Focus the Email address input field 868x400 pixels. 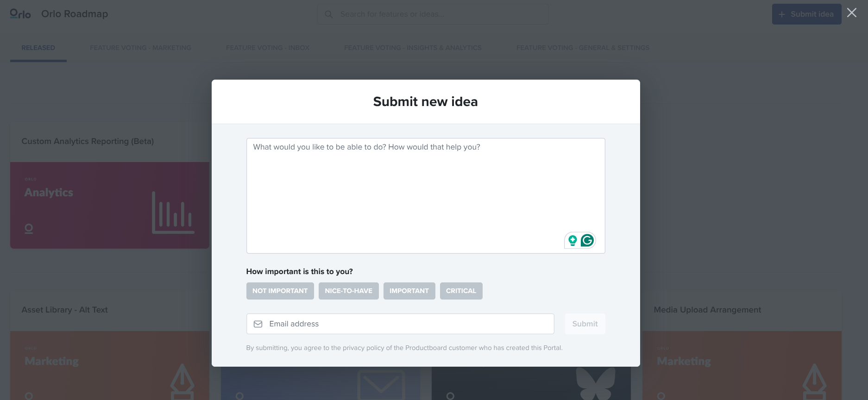[x=408, y=324]
